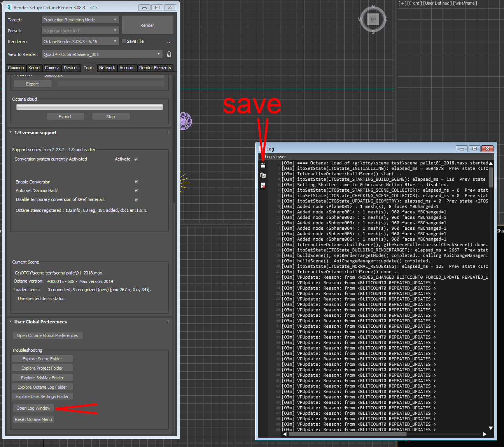Click the clear log icon with red X

pos(263,185)
